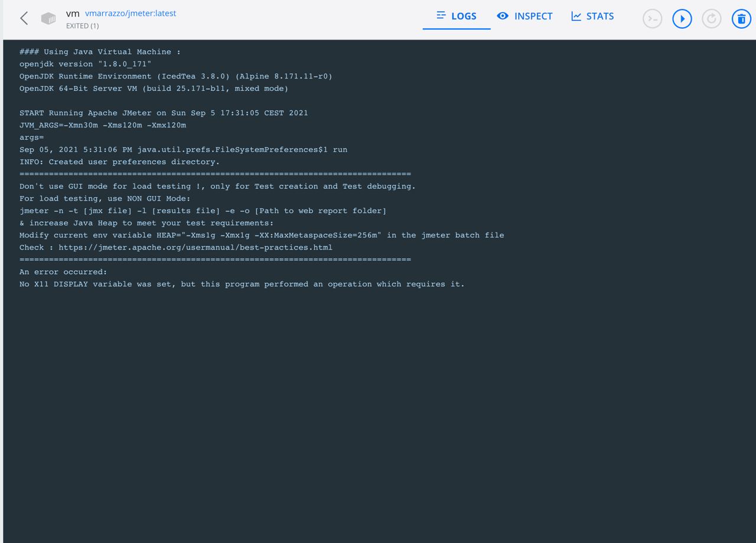Click the EXITED (1) status text
This screenshot has width=756, height=543.
click(83, 26)
